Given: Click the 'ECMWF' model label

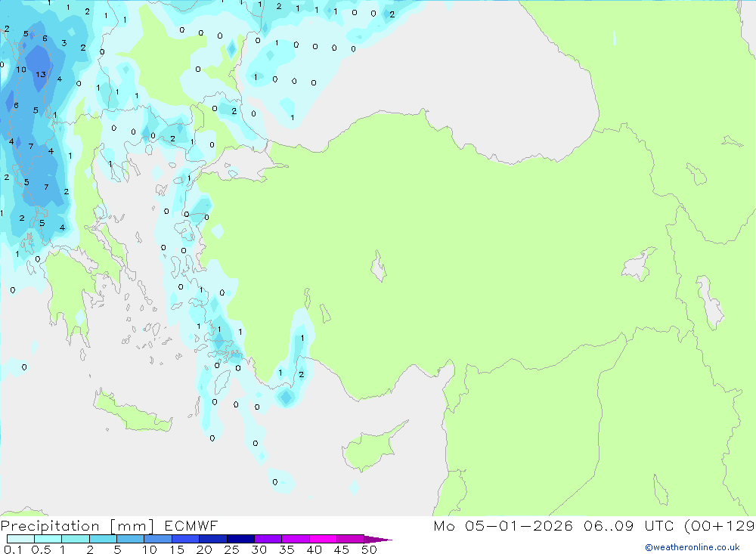Looking at the screenshot, I should click(x=191, y=525).
